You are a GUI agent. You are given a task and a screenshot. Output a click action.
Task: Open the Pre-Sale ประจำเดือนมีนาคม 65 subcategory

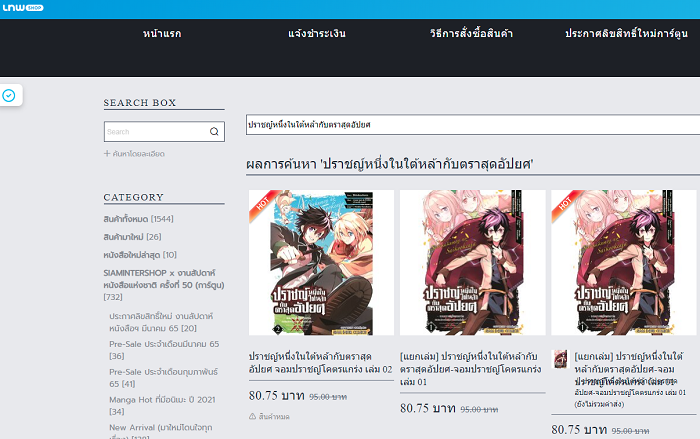pyautogui.click(x=164, y=350)
